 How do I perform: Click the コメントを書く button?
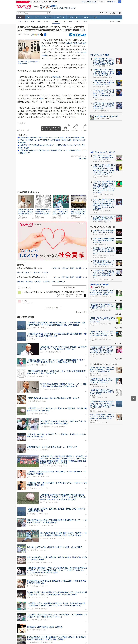click(x=69, y=288)
